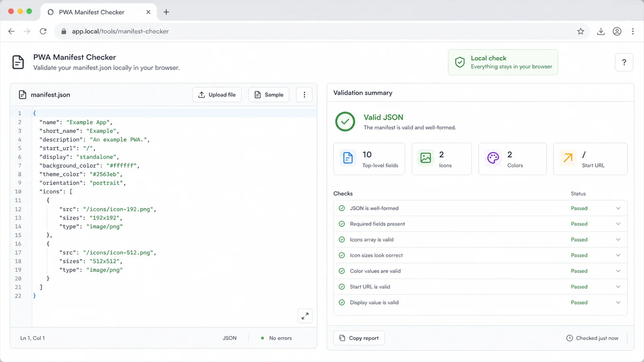Click the "512x512" sizes value

pos(105,261)
